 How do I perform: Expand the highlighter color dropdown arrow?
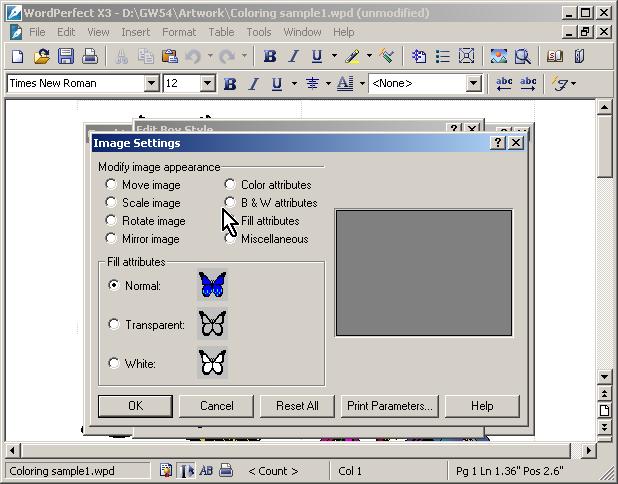click(369, 56)
